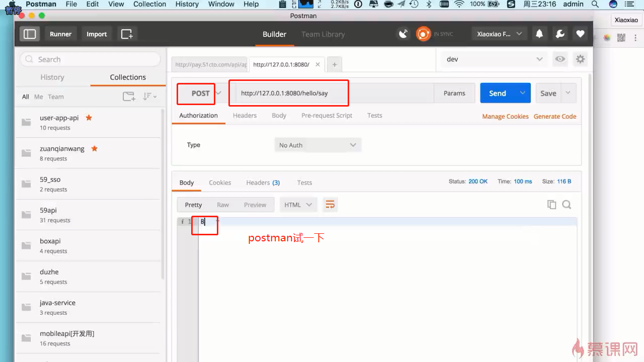The height and width of the screenshot is (362, 644).
Task: Filter collections by Me
Action: coord(39,97)
